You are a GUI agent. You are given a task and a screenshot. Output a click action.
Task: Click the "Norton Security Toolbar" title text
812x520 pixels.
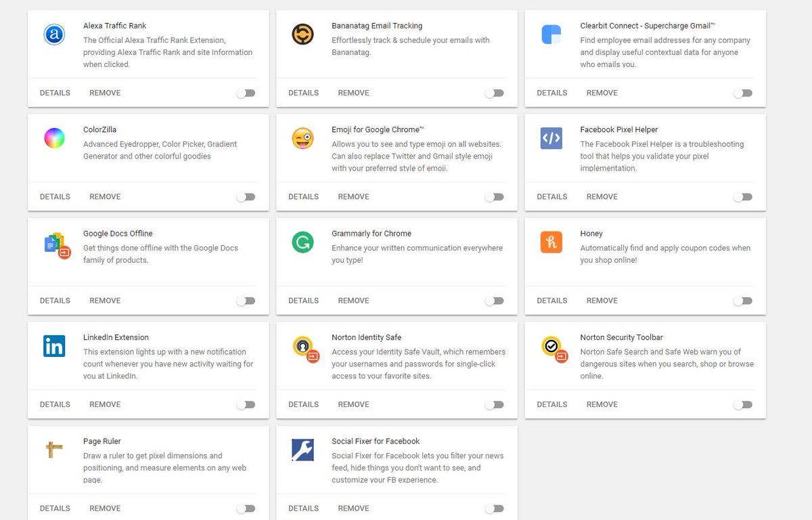(621, 337)
